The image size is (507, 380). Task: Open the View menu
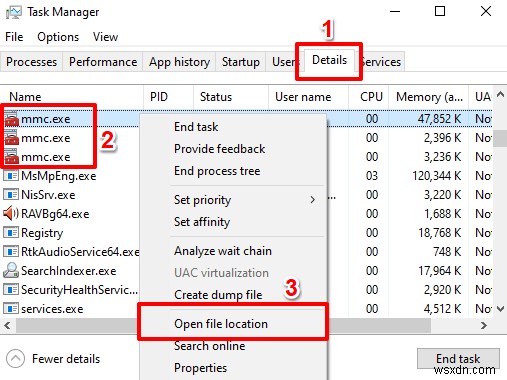pyautogui.click(x=105, y=37)
